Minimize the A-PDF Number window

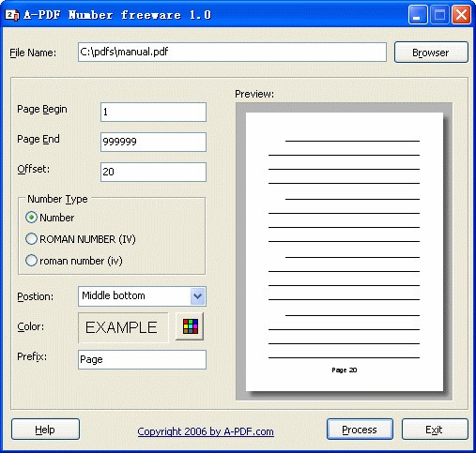click(418, 15)
